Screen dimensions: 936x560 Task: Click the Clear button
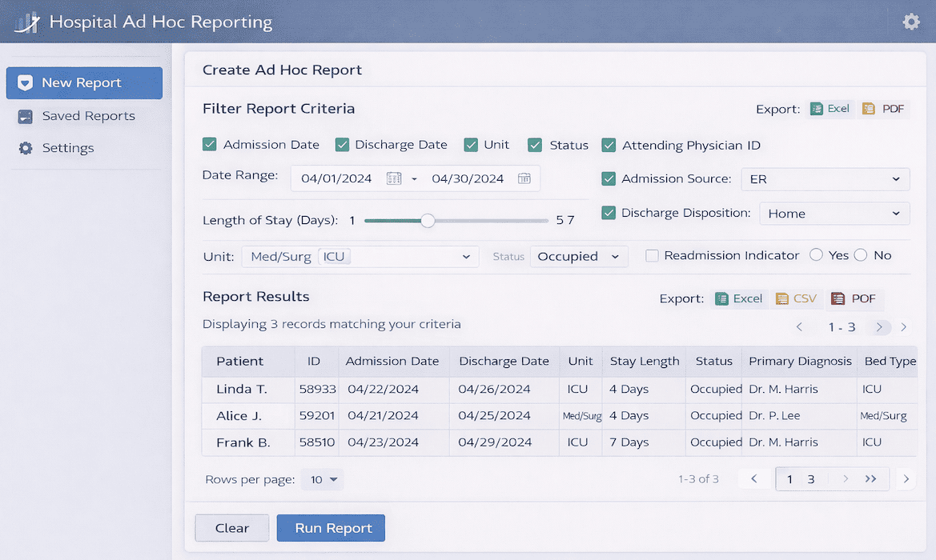pyautogui.click(x=232, y=528)
